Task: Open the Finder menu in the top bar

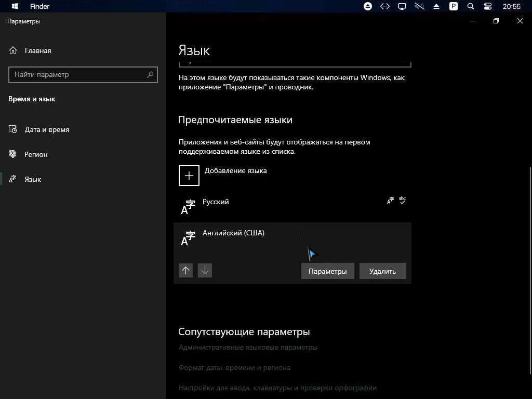Action: tap(39, 6)
